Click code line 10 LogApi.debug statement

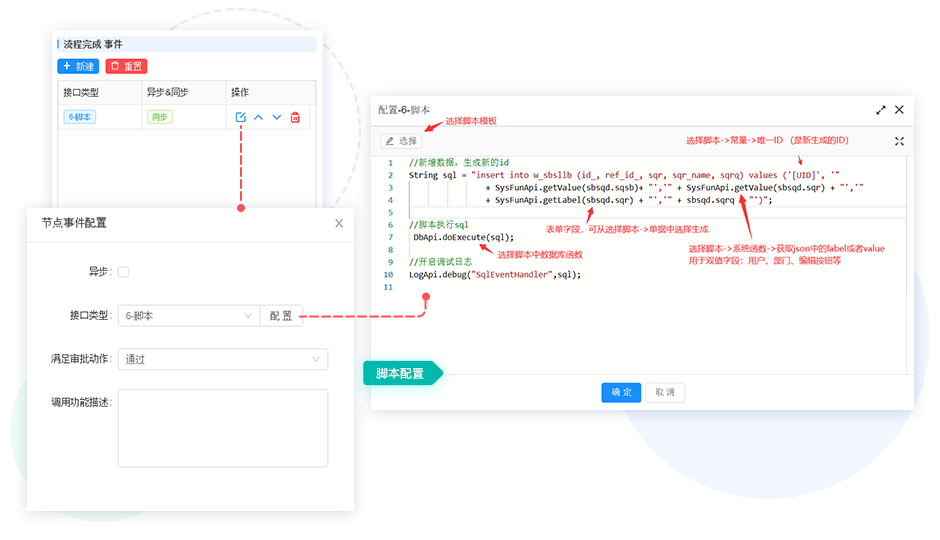[x=495, y=274]
